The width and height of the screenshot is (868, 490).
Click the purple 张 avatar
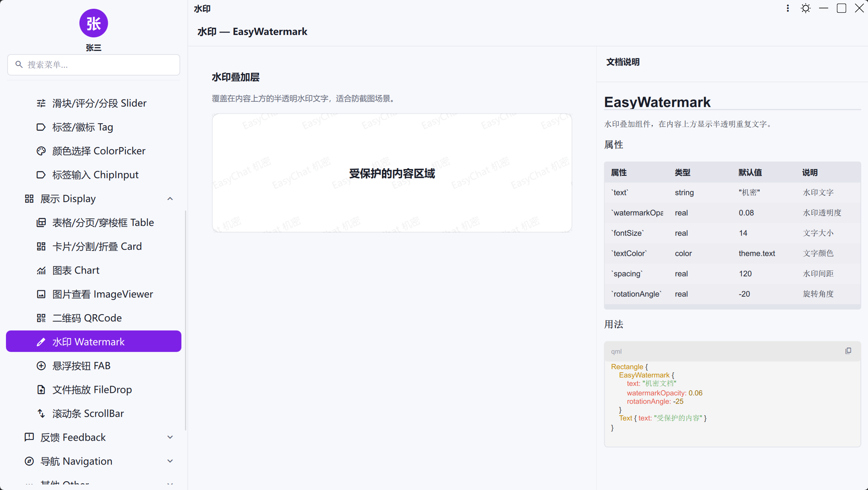[93, 23]
